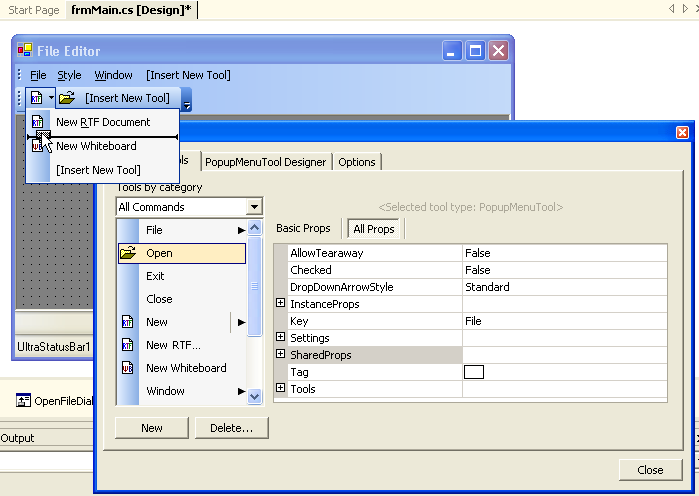Click the white Tag property value box
Screen dimensions: 699x496
click(x=474, y=372)
